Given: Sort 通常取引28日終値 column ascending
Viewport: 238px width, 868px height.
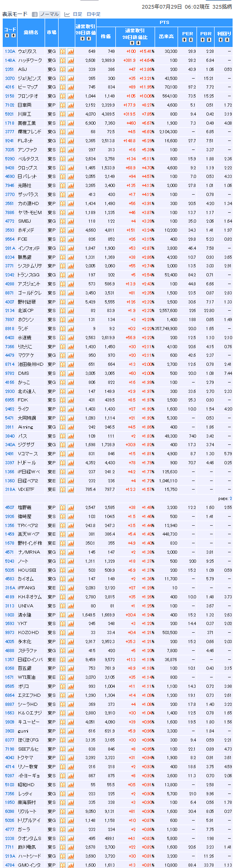Looking at the screenshot, I should pos(82,39).
